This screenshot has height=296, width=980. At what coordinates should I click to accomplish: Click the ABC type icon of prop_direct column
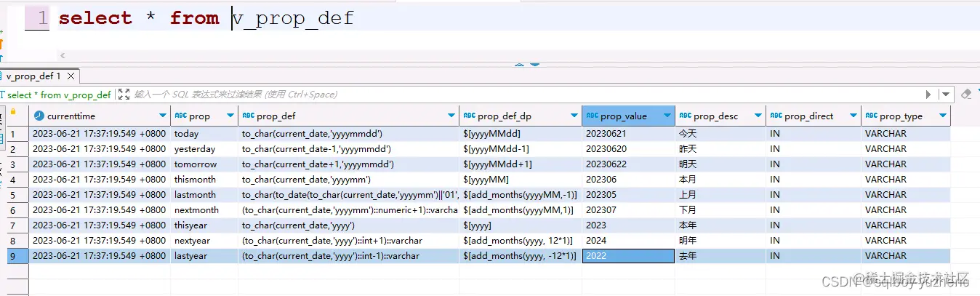pos(776,116)
